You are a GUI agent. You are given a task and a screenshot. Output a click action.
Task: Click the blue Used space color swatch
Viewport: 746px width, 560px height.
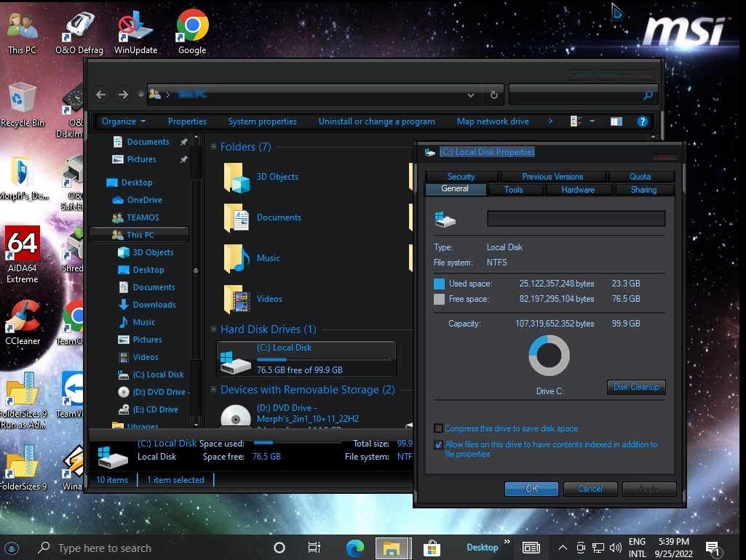(x=439, y=284)
